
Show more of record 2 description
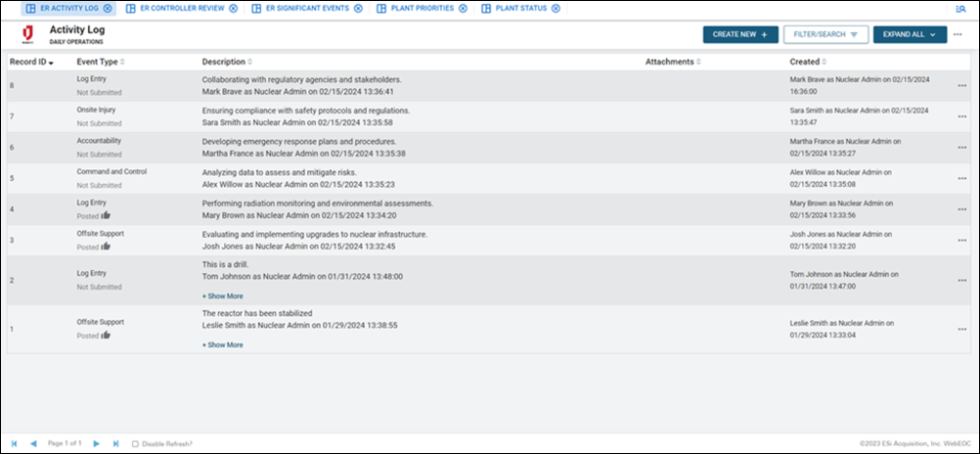[x=222, y=295]
